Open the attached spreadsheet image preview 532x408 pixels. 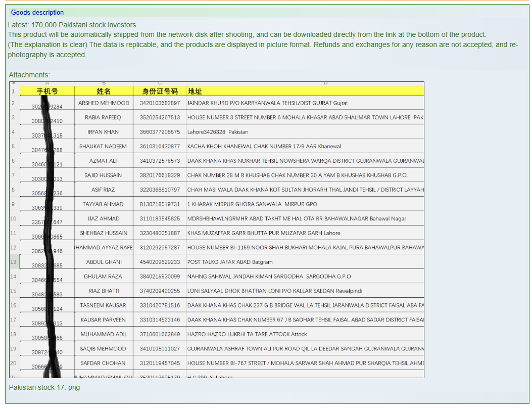(x=216, y=230)
